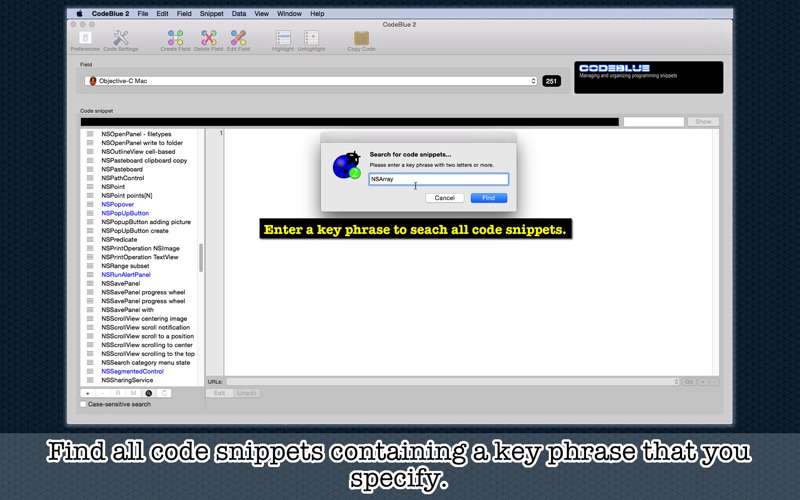
Task: Select NSOpenPanel write to folder snippet
Action: [x=142, y=143]
